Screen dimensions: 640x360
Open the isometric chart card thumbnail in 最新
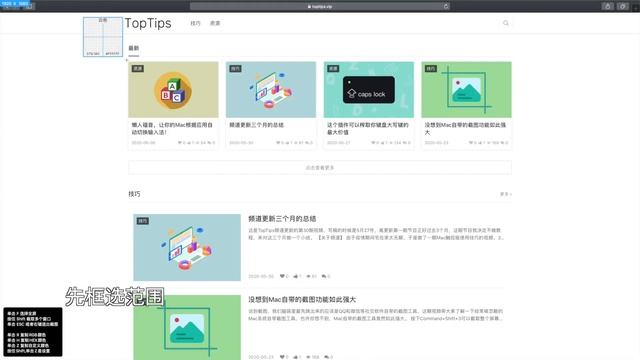pyautogui.click(x=271, y=90)
